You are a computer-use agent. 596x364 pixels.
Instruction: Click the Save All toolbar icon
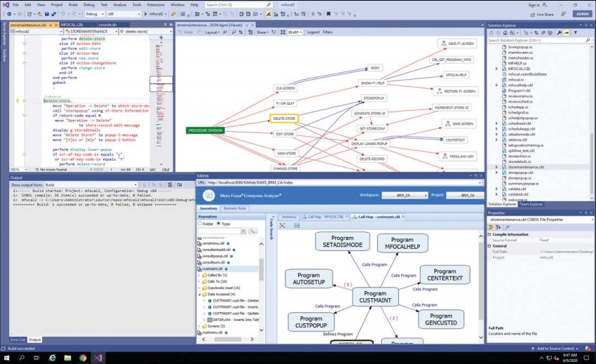(x=53, y=14)
